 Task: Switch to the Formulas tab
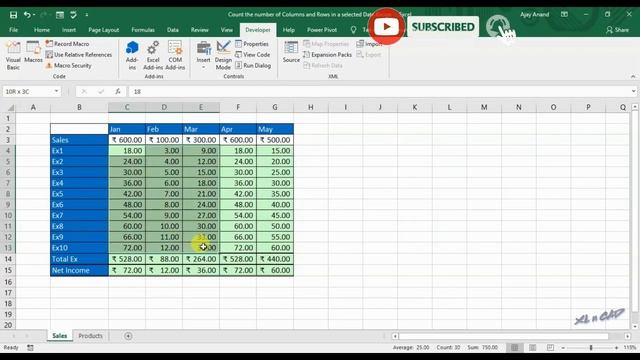(x=143, y=30)
